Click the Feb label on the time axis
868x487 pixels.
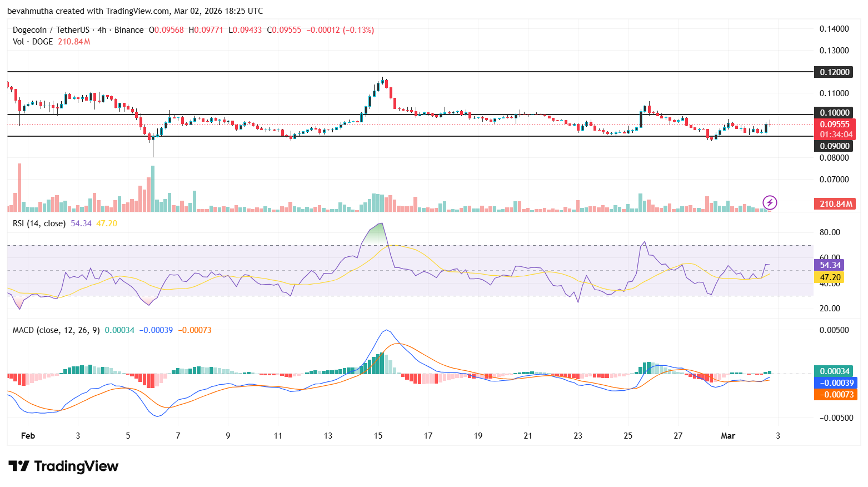28,436
